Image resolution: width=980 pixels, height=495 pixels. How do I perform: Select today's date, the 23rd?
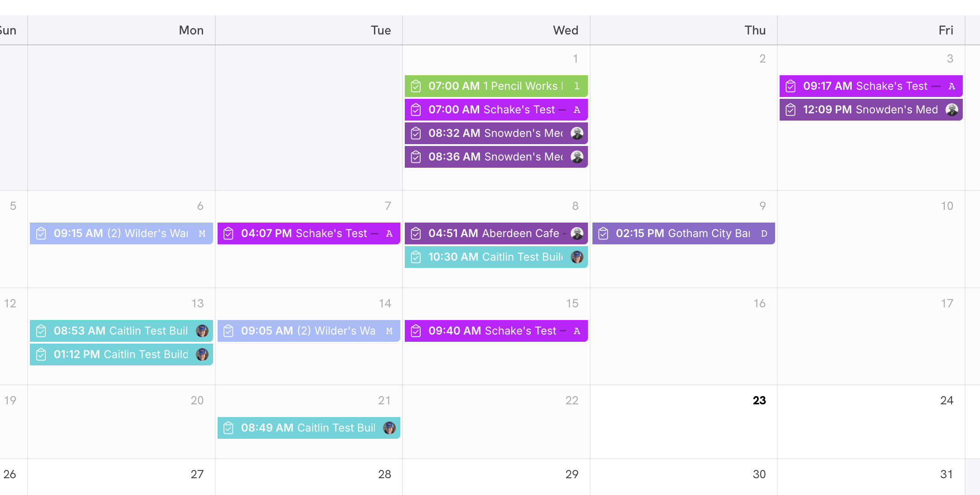click(x=759, y=400)
